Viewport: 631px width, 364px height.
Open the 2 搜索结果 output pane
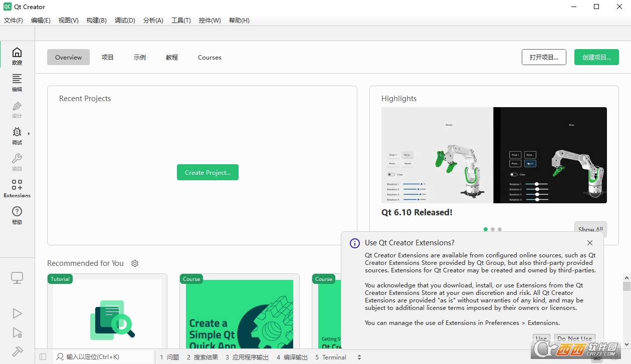click(x=202, y=357)
